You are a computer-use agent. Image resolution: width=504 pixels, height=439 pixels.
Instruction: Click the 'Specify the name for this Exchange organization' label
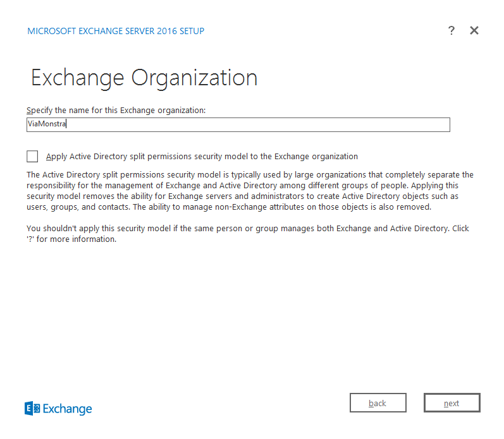click(116, 110)
